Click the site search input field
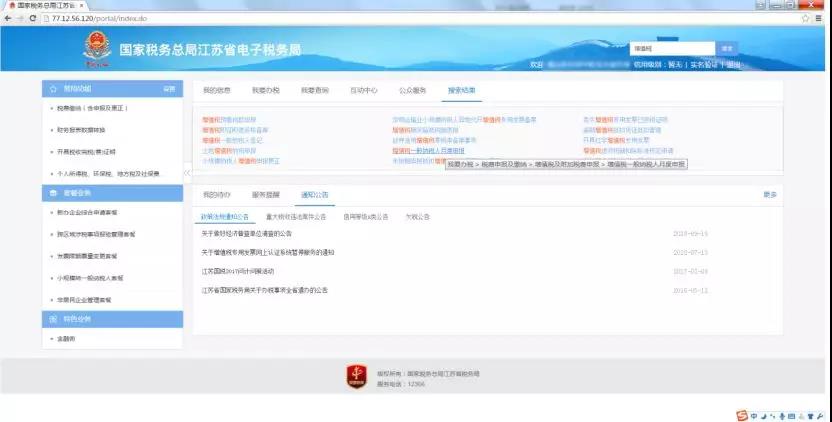Screen dimensions: 832x422 (x=672, y=48)
